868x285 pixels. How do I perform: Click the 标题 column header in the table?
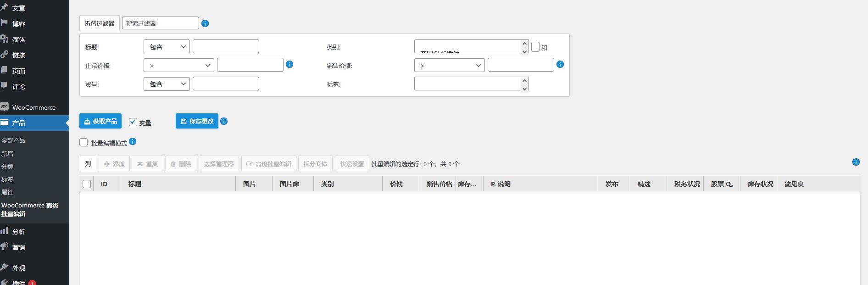coord(178,184)
